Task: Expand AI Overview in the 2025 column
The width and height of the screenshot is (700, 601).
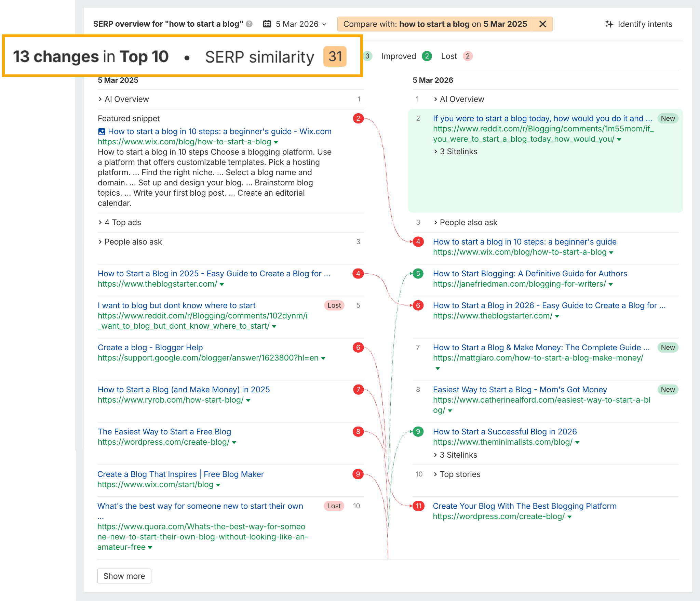Action: point(126,99)
